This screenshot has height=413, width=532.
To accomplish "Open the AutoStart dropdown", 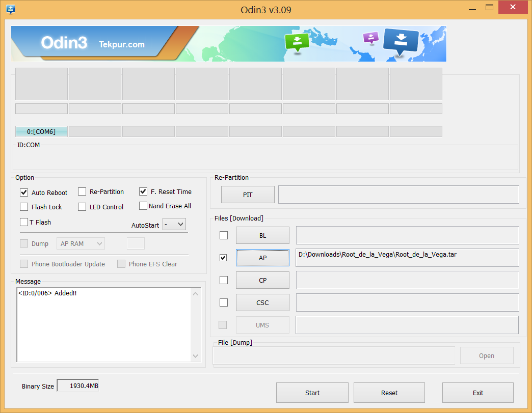I will pyautogui.click(x=174, y=224).
